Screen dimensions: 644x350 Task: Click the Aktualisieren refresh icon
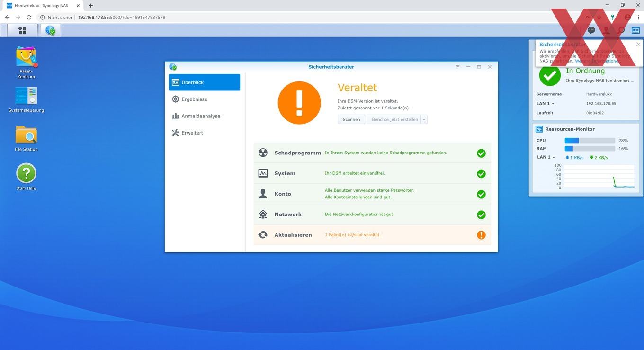click(x=263, y=235)
